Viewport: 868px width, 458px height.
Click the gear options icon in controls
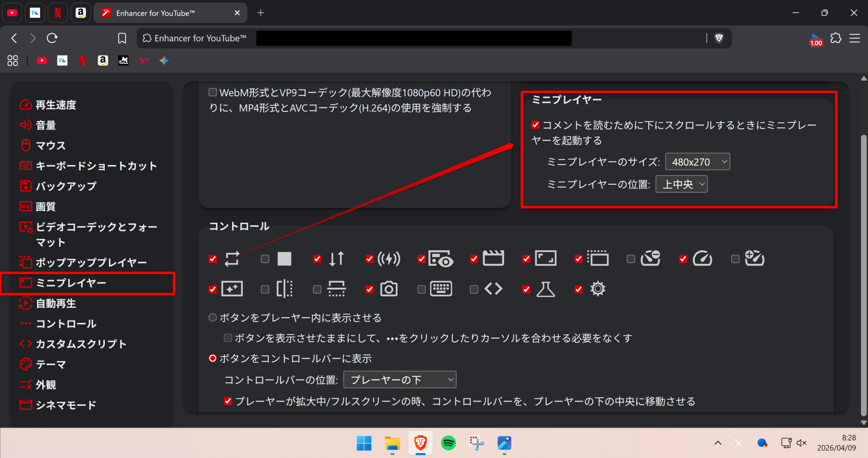(597, 289)
